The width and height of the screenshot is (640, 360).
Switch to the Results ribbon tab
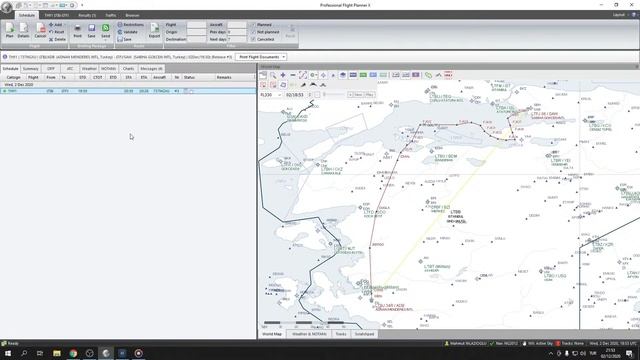(87, 15)
